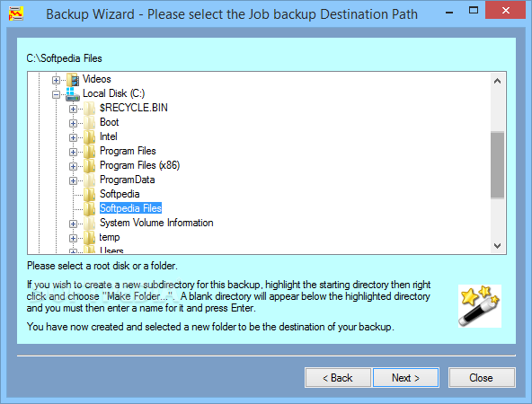The height and width of the screenshot is (404, 532).
Task: Minimize the Backup Wizard window
Action: (x=449, y=12)
